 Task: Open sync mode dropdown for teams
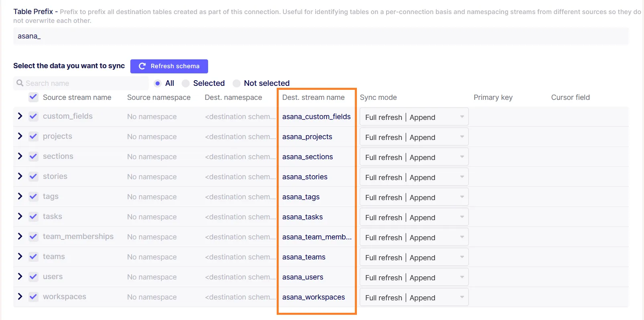point(414,257)
